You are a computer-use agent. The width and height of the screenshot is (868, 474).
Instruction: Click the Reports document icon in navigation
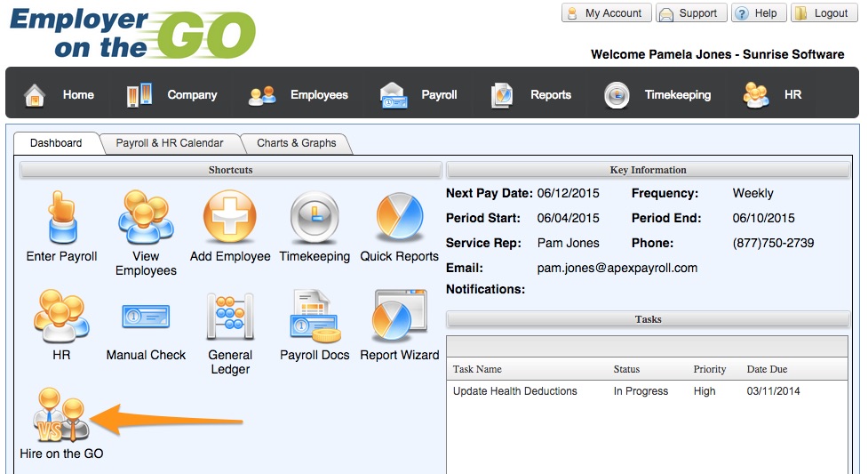pyautogui.click(x=502, y=95)
